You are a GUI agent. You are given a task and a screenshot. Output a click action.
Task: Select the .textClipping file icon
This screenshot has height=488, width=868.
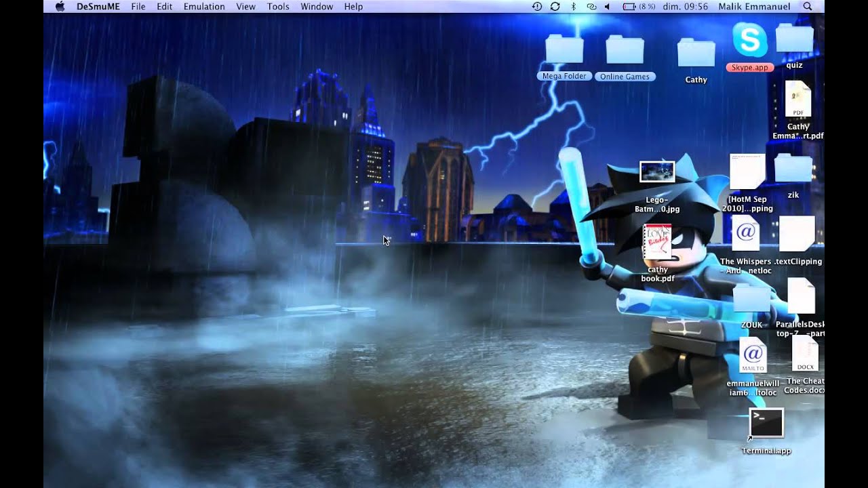pyautogui.click(x=797, y=234)
